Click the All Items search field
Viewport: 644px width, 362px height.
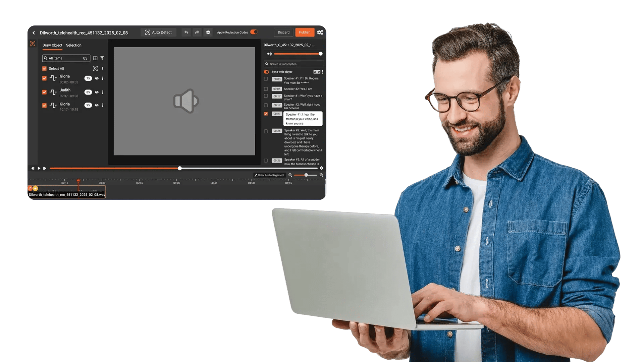[66, 58]
